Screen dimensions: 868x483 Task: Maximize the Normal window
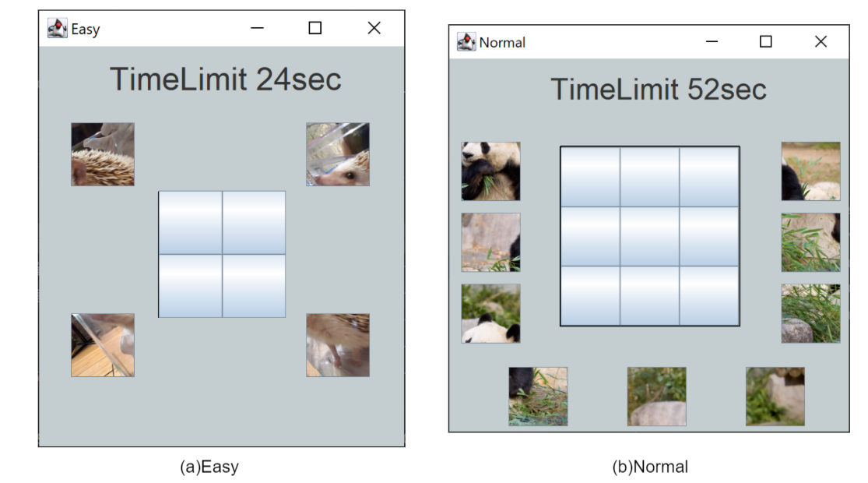coord(765,42)
